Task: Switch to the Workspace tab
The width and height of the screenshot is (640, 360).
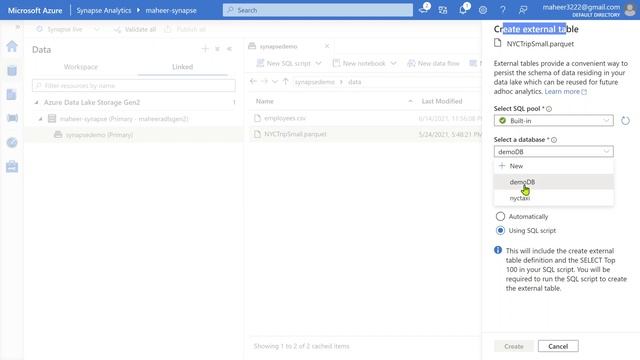Action: coord(81,67)
